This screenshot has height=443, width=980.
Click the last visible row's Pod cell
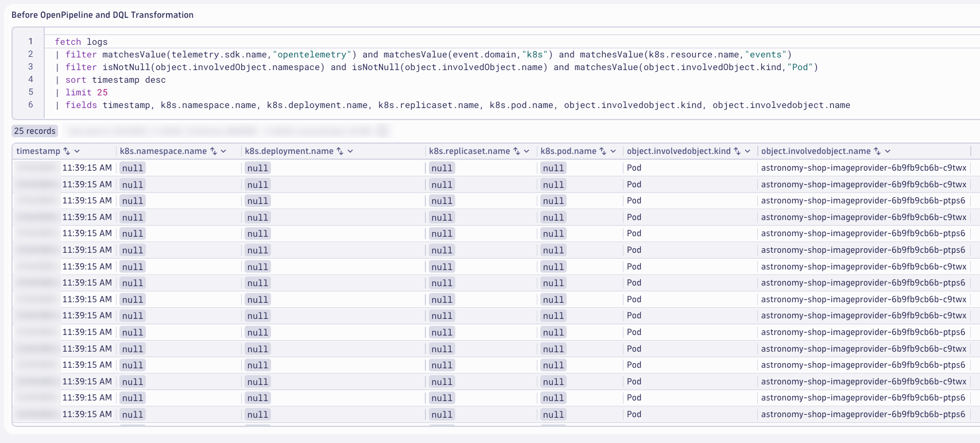[634, 414]
